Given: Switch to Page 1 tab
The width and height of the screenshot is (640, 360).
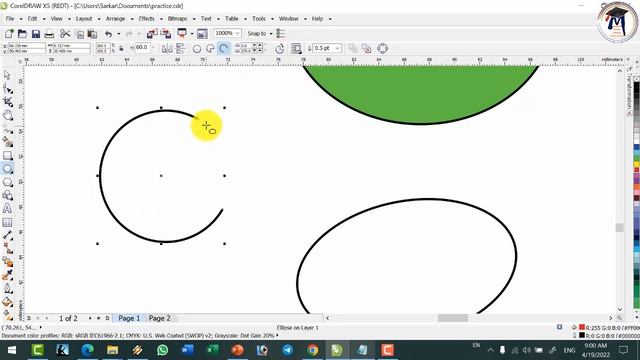Looking at the screenshot, I should coord(129,318).
